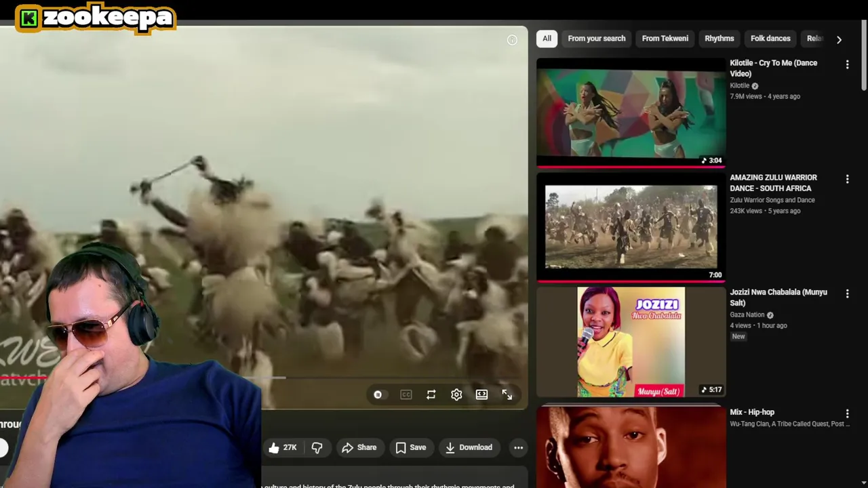The width and height of the screenshot is (868, 488).
Task: Select the All filter chip
Action: pyautogui.click(x=547, y=39)
